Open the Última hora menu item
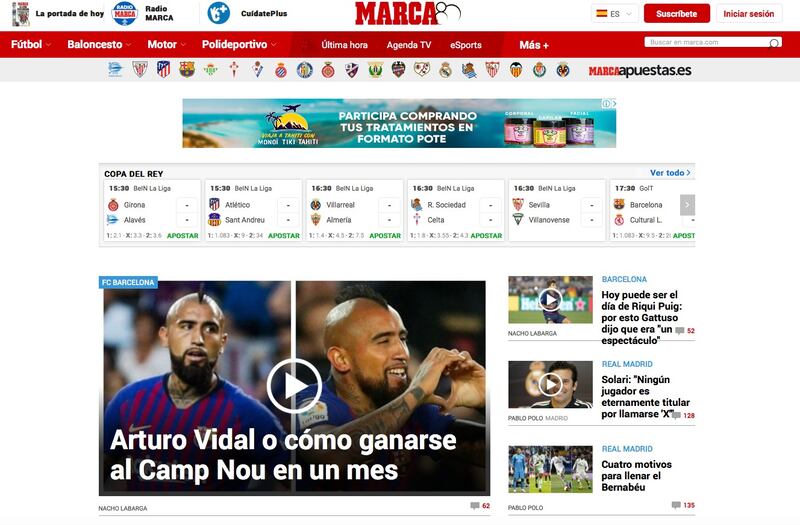This screenshot has height=525, width=800. click(x=344, y=45)
